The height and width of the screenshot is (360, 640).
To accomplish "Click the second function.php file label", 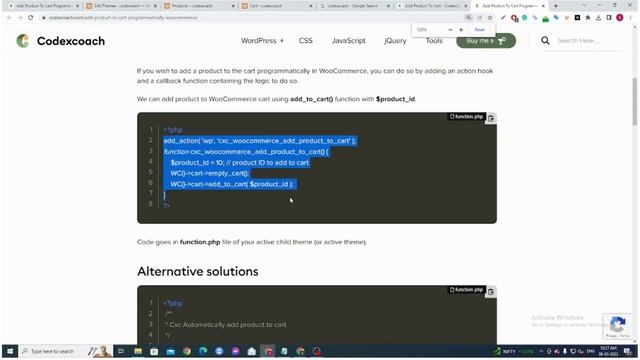I will pyautogui.click(x=466, y=290).
